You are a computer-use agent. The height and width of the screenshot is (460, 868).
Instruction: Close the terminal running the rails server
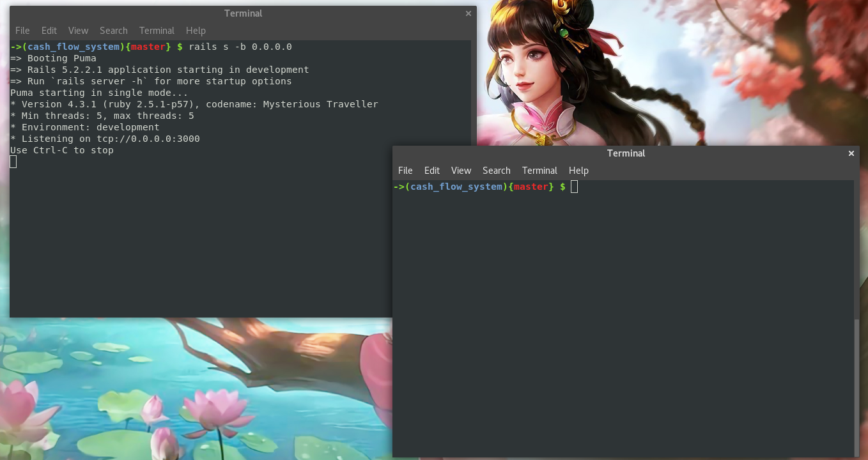[469, 13]
